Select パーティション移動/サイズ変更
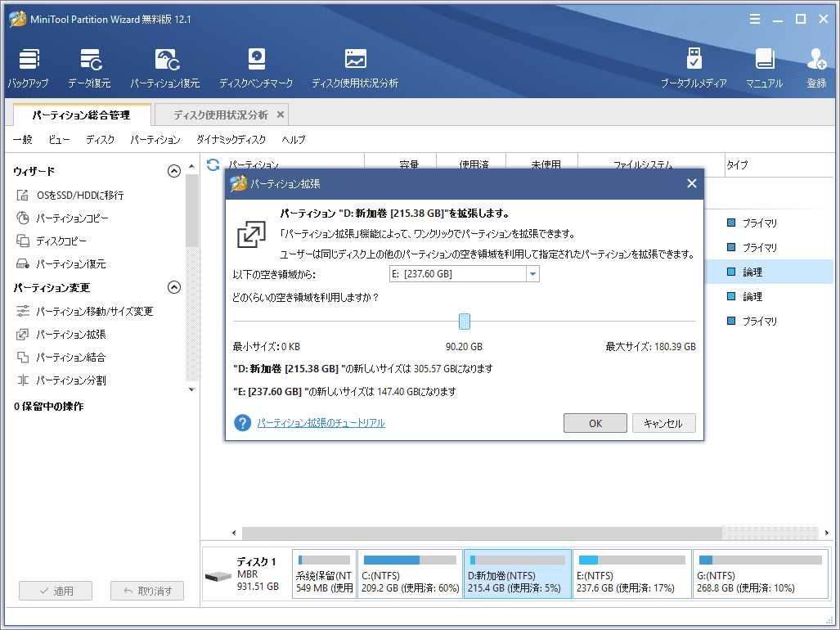This screenshot has height=630, width=840. [x=84, y=311]
